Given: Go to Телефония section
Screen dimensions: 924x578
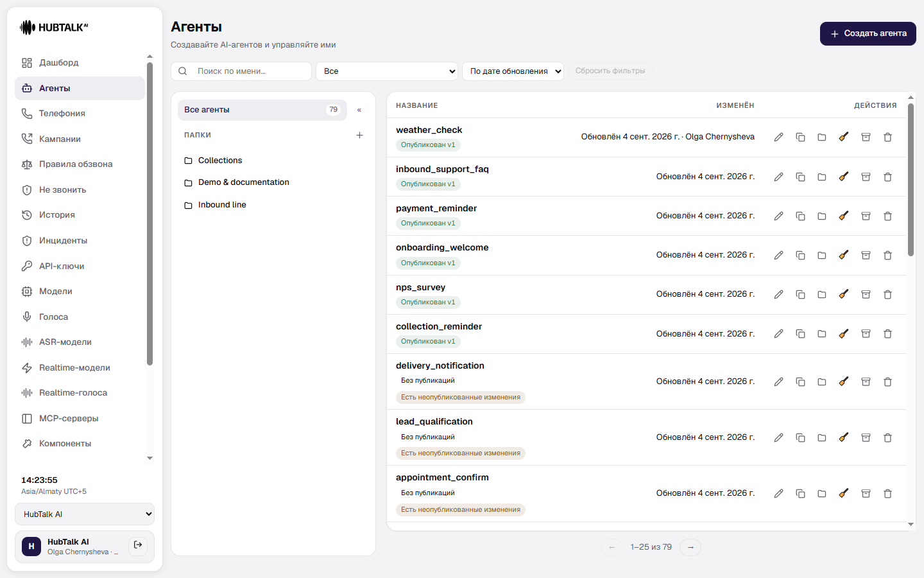Looking at the screenshot, I should click(80, 114).
